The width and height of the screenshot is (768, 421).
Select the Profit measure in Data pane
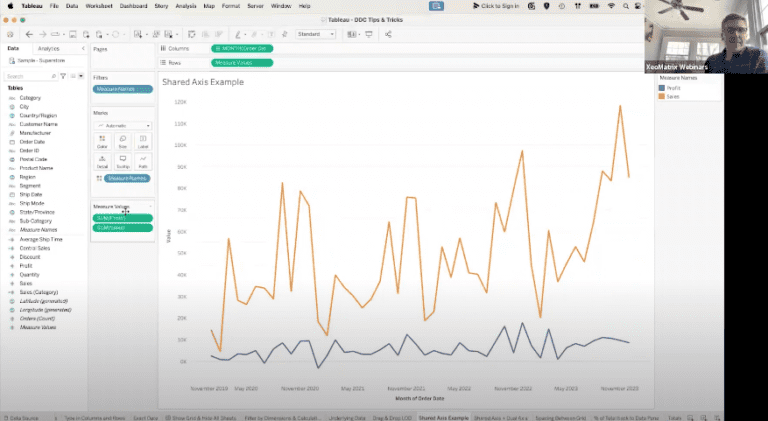tap(26, 266)
